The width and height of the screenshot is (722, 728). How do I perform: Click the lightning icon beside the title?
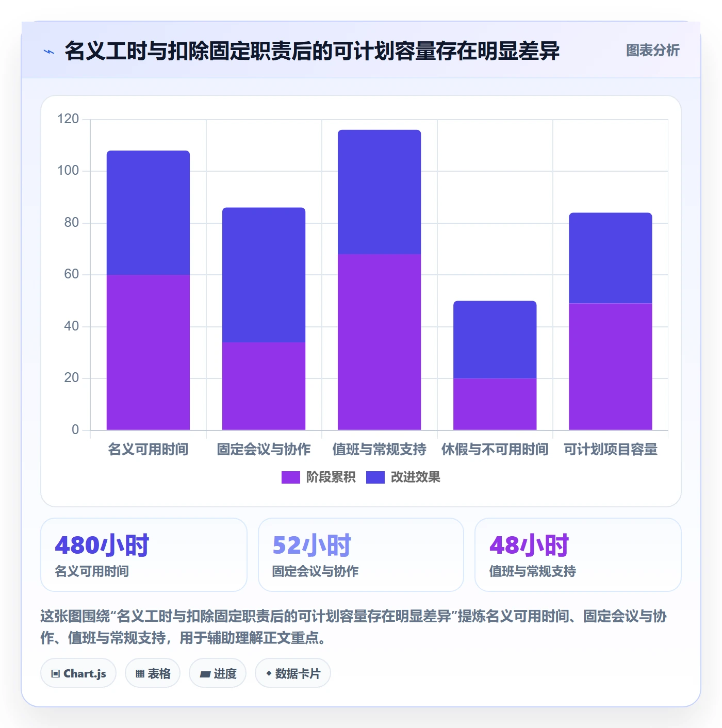[x=49, y=52]
